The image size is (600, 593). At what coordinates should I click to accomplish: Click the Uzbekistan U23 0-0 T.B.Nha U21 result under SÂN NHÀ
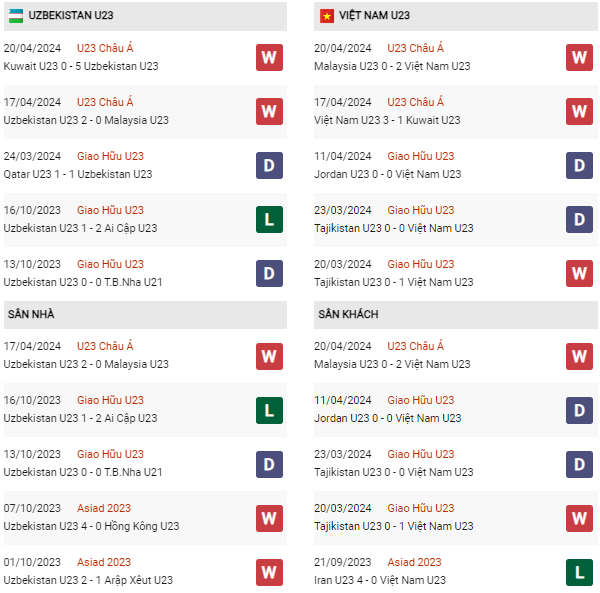[83, 472]
